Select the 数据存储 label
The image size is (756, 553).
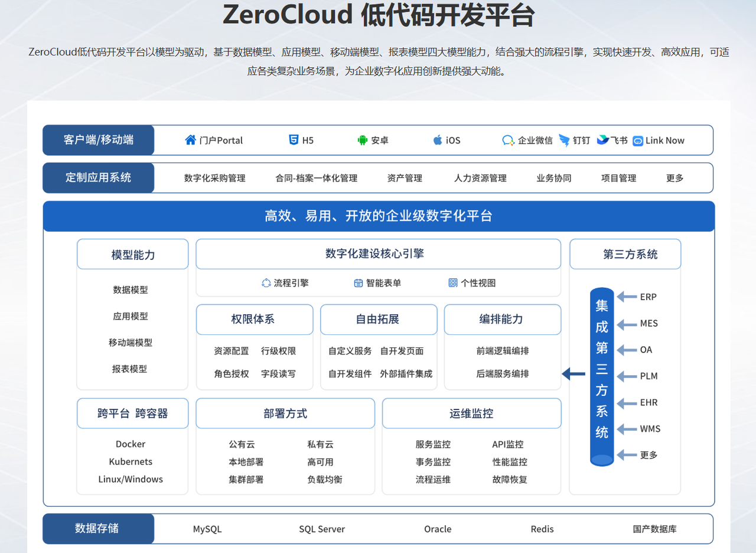pos(99,529)
